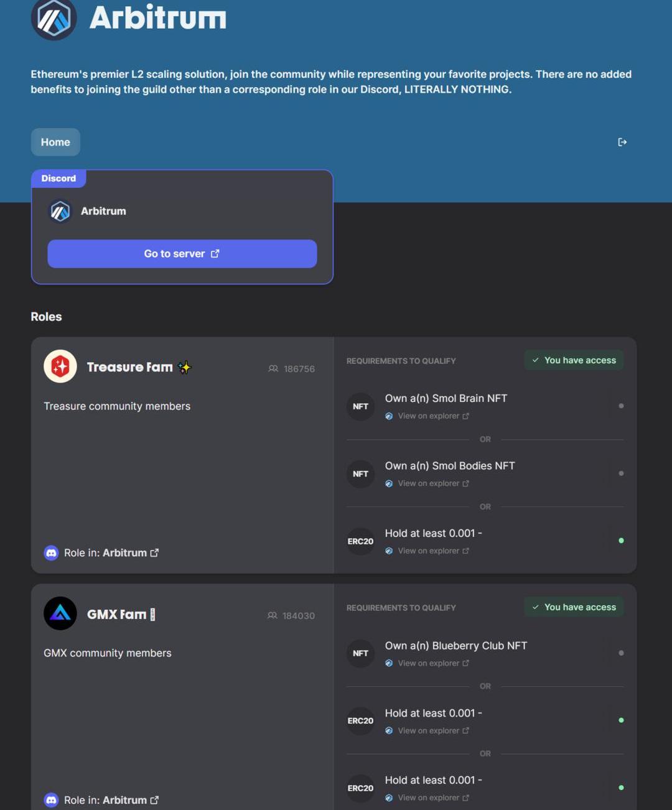Open Role in Arbitrum link under GMX Fam

tap(125, 800)
